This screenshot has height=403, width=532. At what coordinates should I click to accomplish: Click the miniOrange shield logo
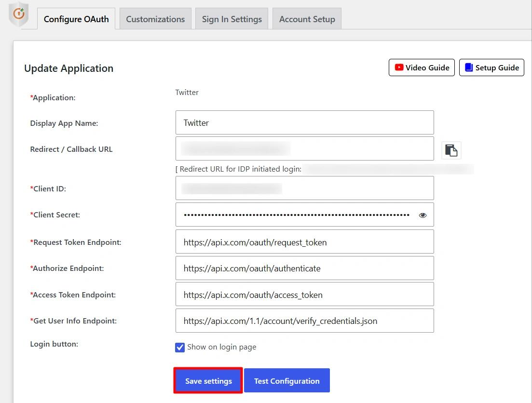pos(19,14)
